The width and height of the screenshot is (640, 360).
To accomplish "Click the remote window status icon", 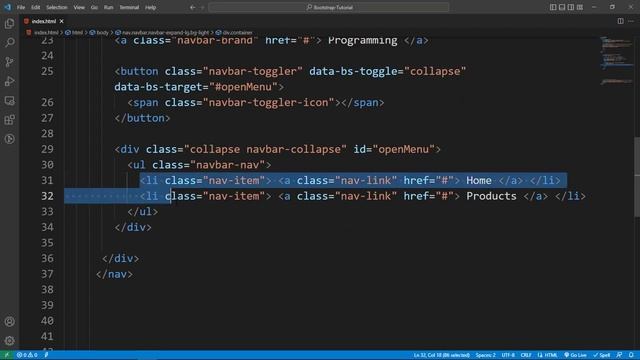I will (x=7, y=355).
